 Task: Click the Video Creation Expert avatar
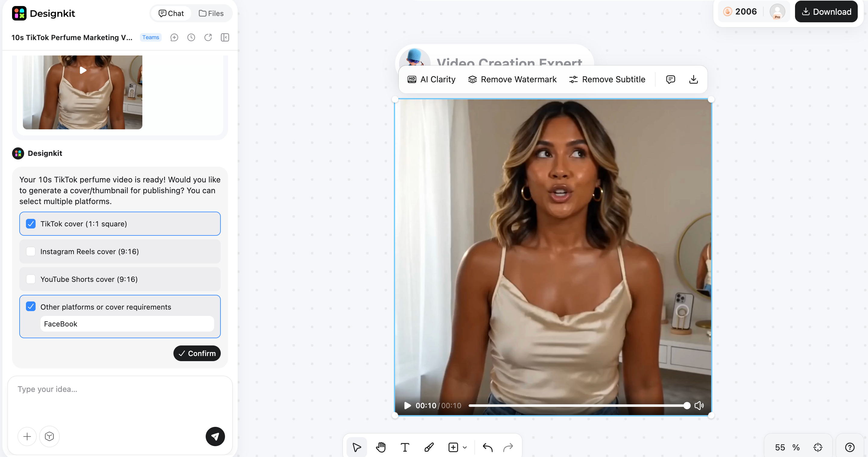point(415,57)
